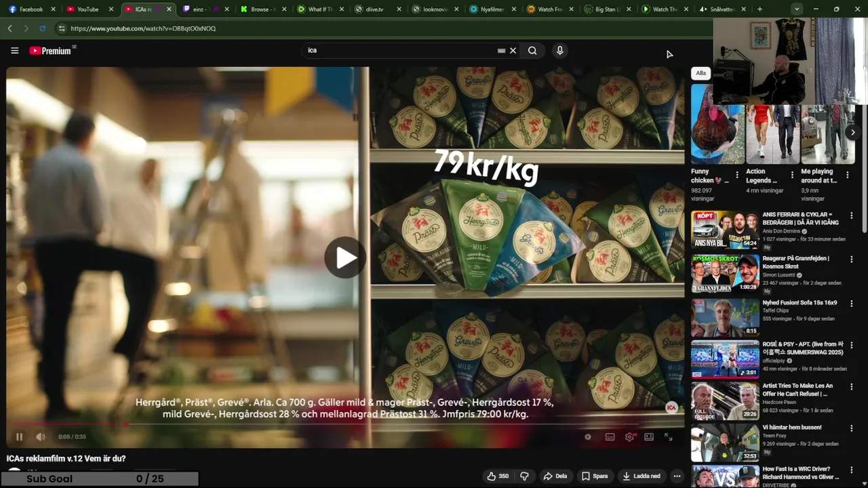
Task: Pause the video with the pause button
Action: point(19,437)
